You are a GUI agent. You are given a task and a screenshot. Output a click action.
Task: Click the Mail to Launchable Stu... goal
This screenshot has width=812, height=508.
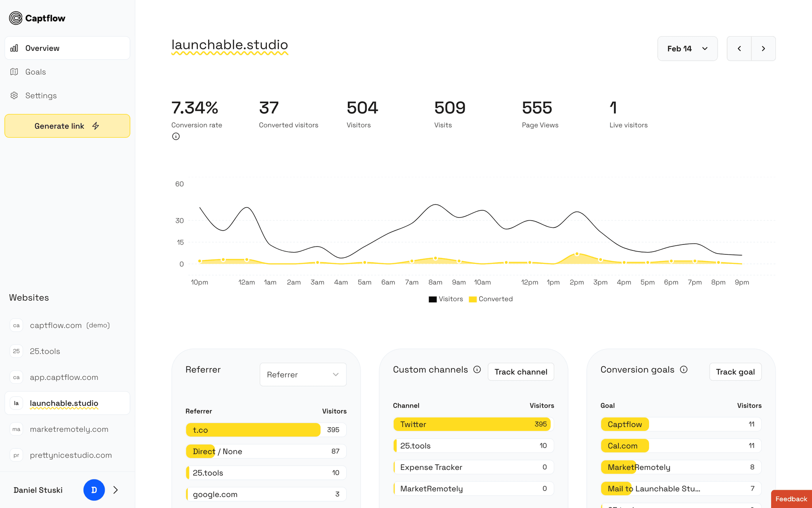pyautogui.click(x=681, y=489)
